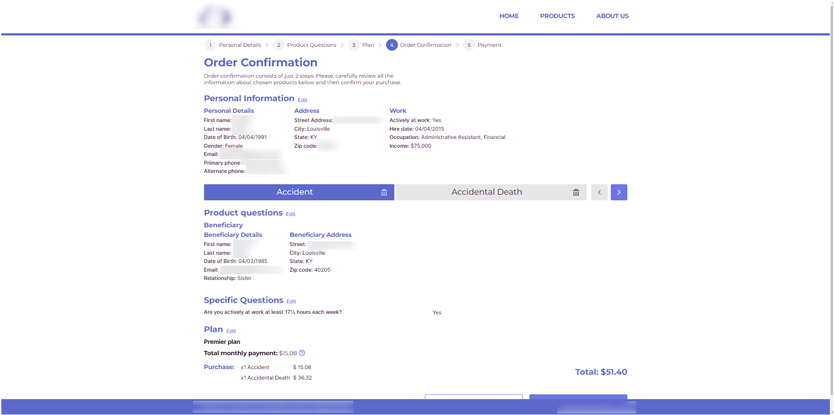This screenshot has height=415, width=834.
Task: Edit the Specific Questions section
Action: [291, 301]
